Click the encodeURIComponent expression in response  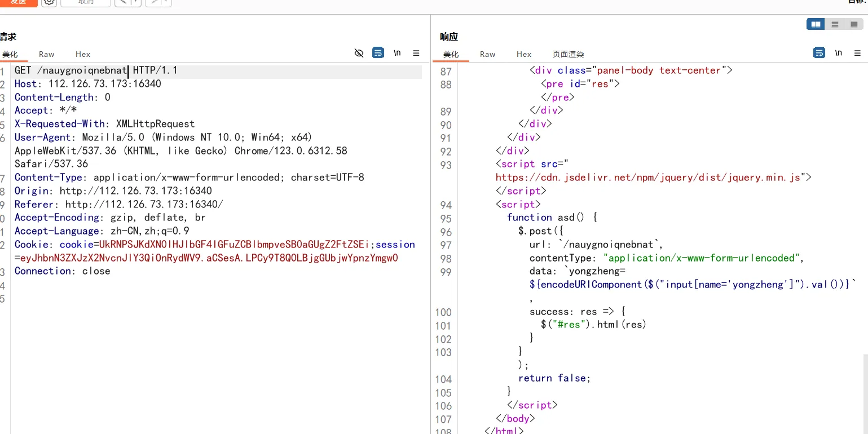(693, 285)
